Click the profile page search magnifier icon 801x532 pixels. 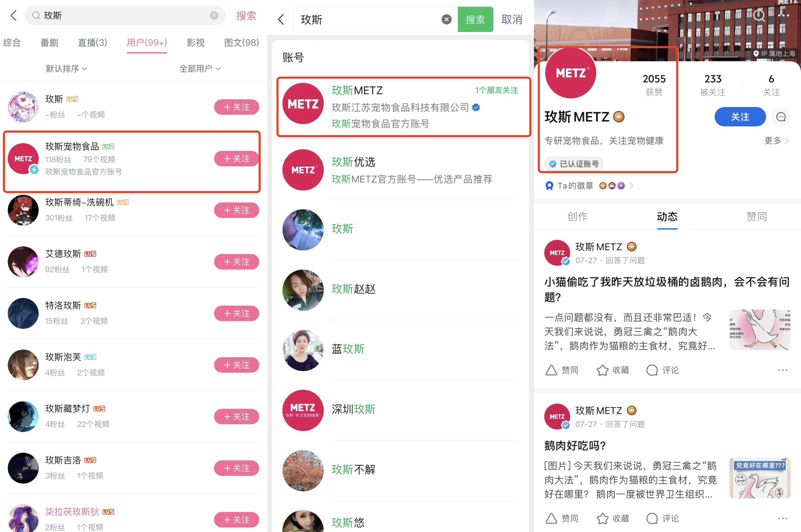pyautogui.click(x=758, y=15)
